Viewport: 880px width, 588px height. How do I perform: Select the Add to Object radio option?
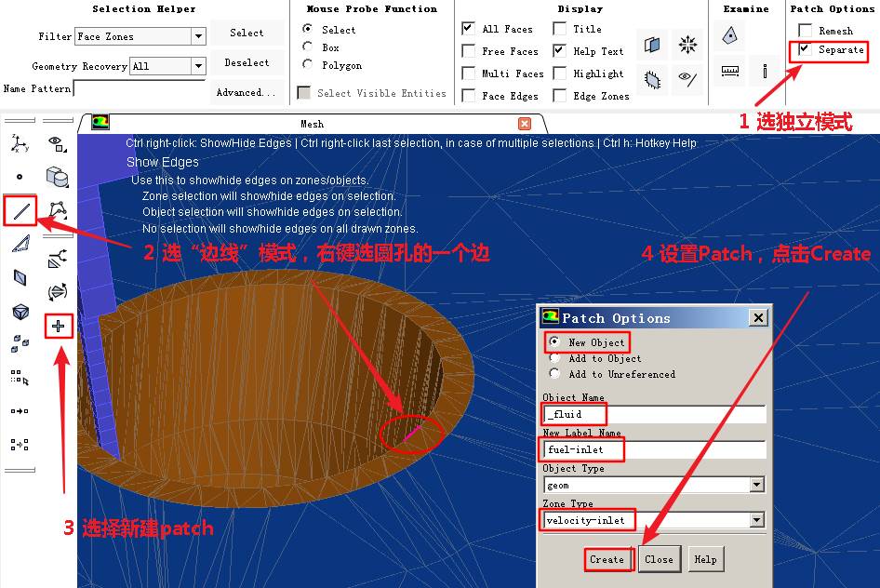[x=554, y=357]
